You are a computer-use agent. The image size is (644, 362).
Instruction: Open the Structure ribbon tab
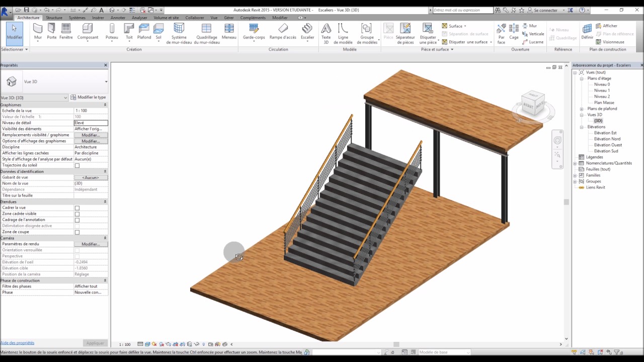54,18
